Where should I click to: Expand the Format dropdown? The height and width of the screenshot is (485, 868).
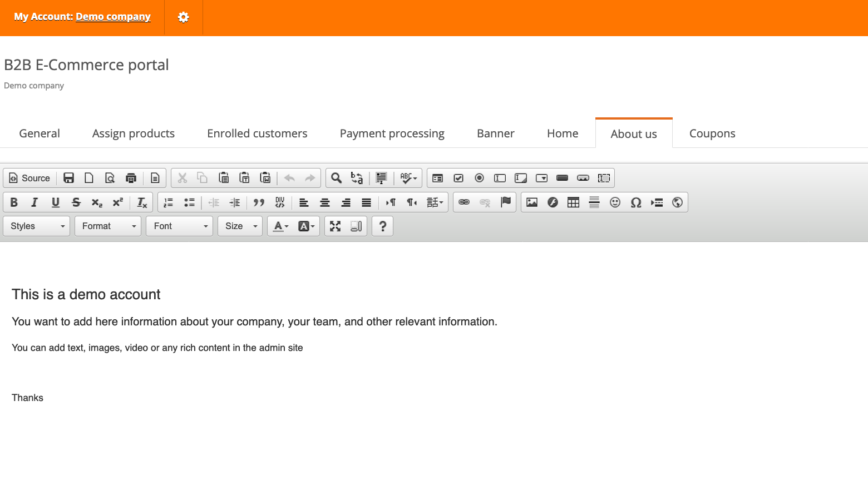coord(108,226)
